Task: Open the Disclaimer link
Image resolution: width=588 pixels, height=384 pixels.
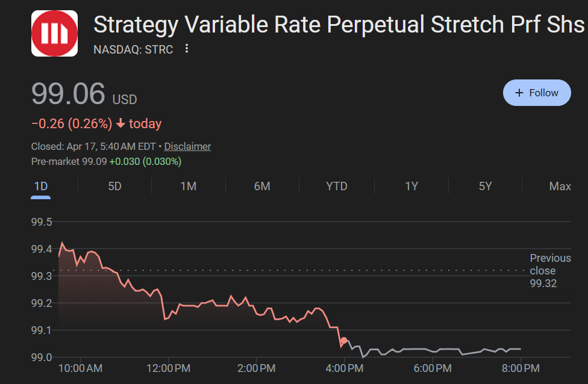Action: 187,146
